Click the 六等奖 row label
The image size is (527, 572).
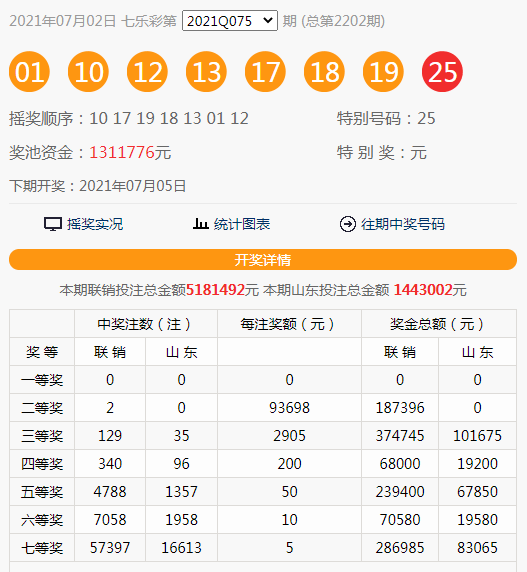[42, 520]
